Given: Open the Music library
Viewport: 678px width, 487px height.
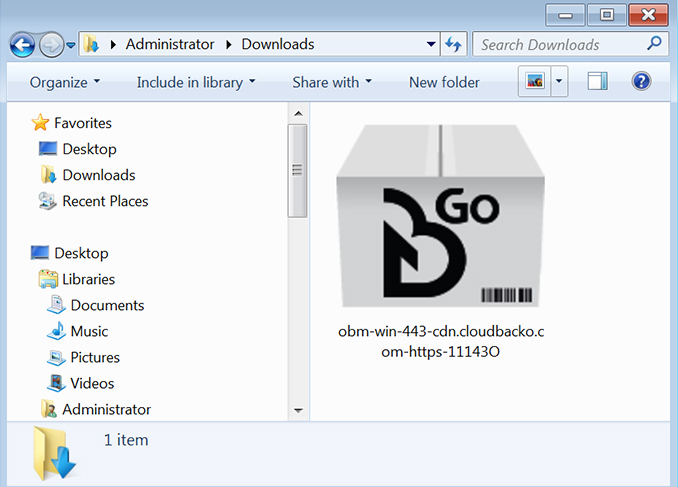Looking at the screenshot, I should coord(89,331).
